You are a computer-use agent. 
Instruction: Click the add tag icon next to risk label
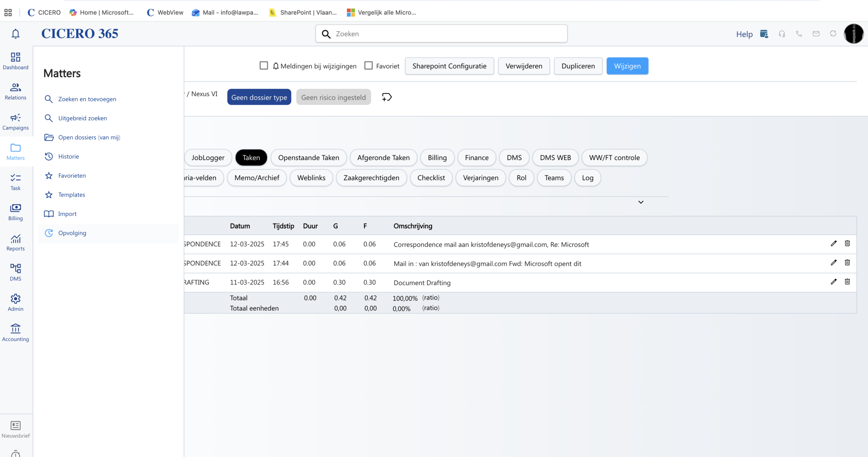coord(387,97)
